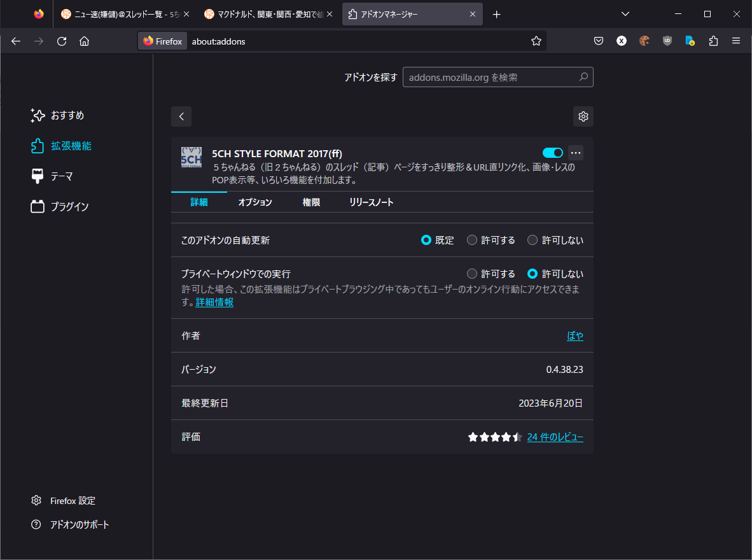752x560 pixels.
Task: Open the Firefox application menu
Action: [736, 41]
